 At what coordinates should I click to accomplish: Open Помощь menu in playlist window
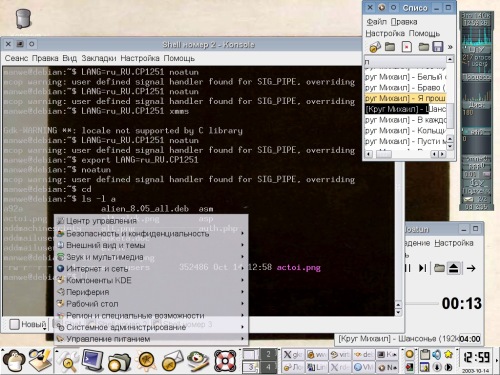[x=424, y=33]
